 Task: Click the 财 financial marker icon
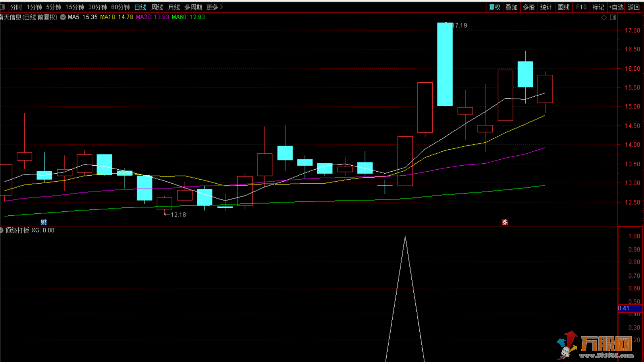[44, 222]
